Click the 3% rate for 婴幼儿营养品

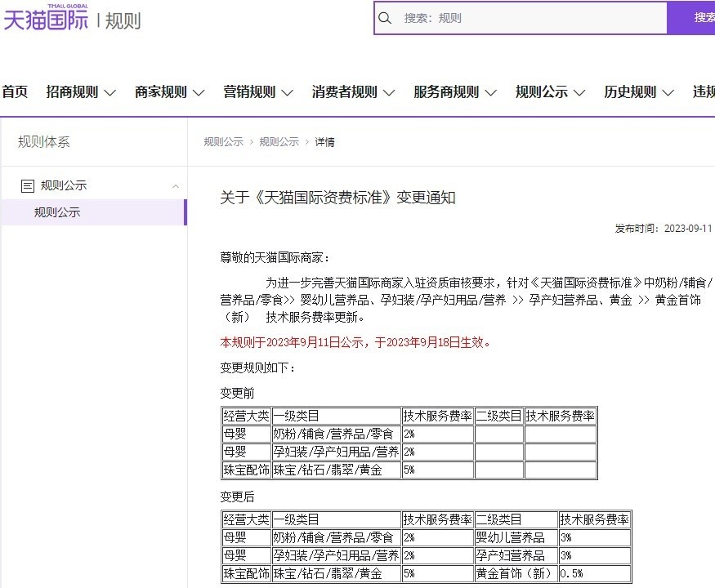coord(595,538)
